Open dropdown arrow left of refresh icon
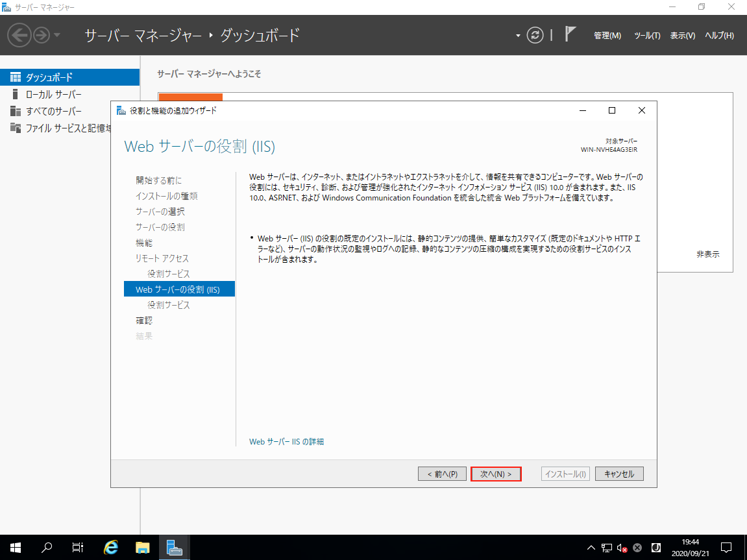 pos(518,36)
